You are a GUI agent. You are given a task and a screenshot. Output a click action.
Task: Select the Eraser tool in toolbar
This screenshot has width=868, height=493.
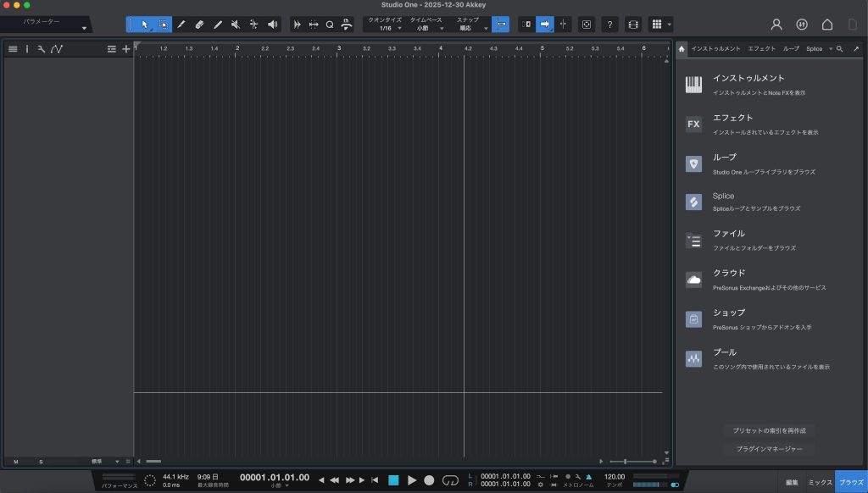(x=199, y=25)
